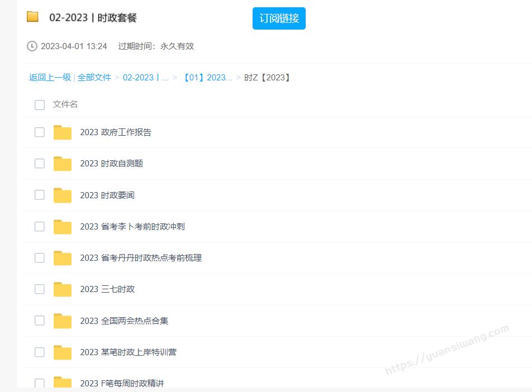Click folder icon of 2023 F笔每周时政精讲
The width and height of the screenshot is (532, 392).
pyautogui.click(x=63, y=382)
